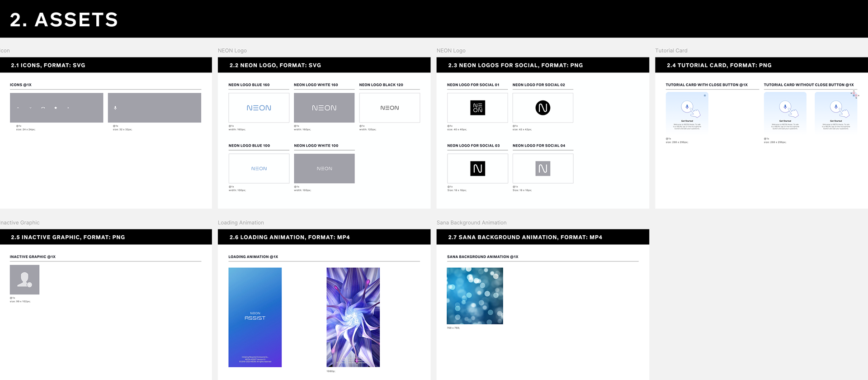Select the Sana Background Animation frame label
This screenshot has width=868, height=380.
(x=472, y=223)
